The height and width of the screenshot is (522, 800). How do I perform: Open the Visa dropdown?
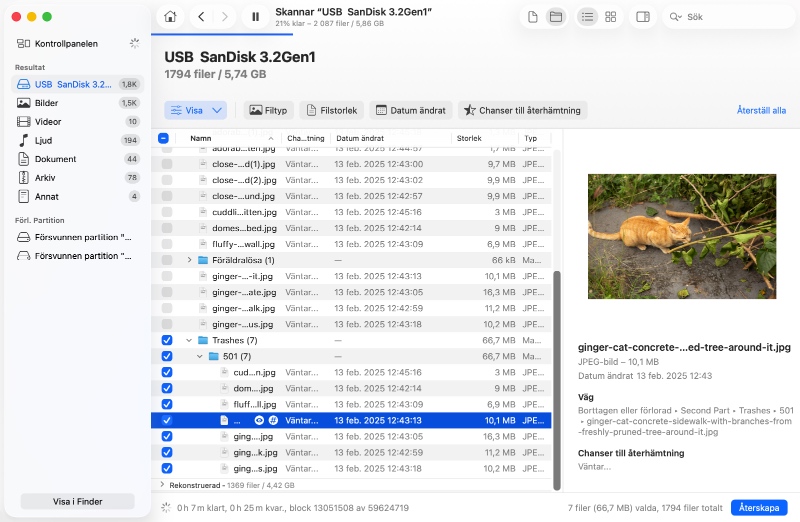pos(197,110)
